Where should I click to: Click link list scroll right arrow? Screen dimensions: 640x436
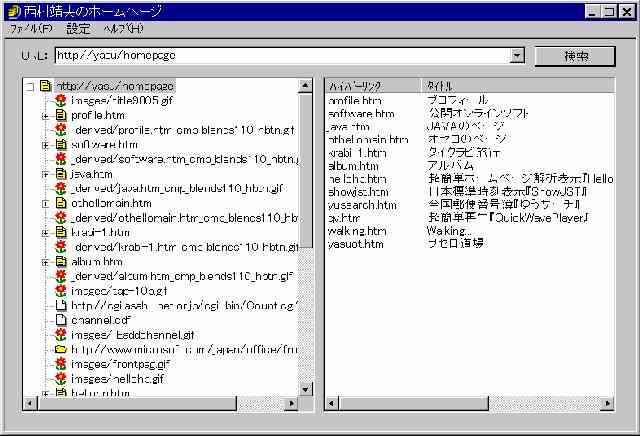point(608,403)
